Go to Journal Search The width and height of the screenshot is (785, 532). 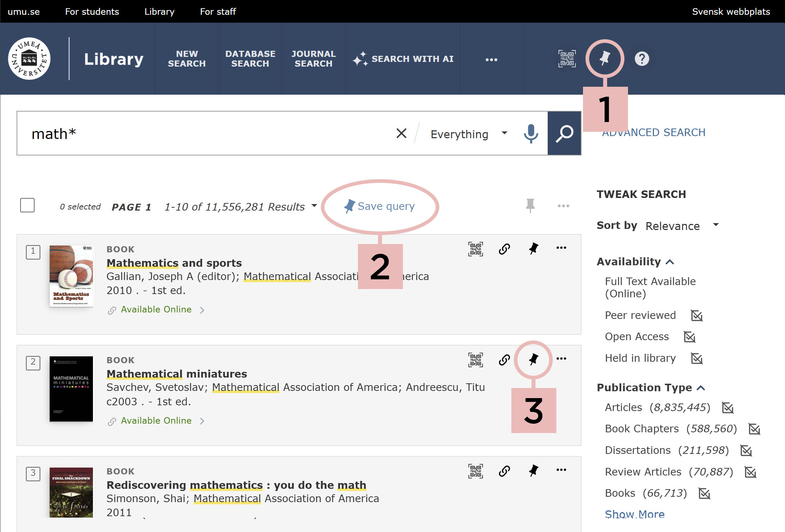313,59
